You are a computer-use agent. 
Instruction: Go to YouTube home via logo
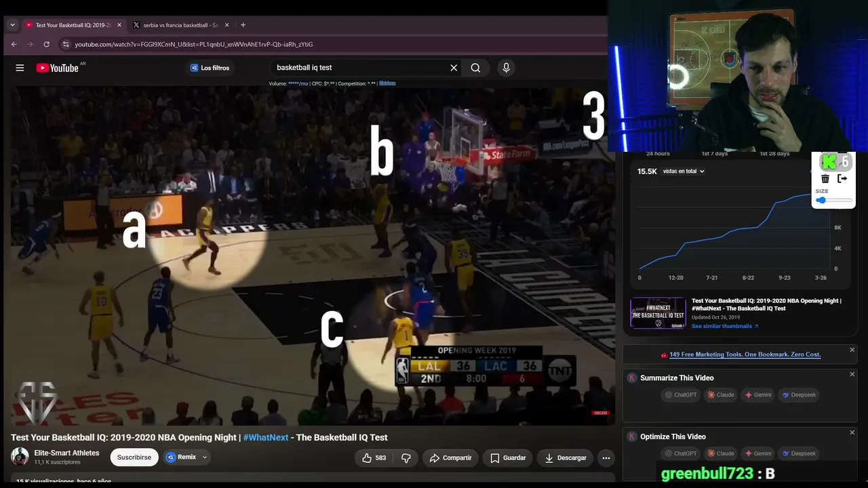[x=58, y=68]
